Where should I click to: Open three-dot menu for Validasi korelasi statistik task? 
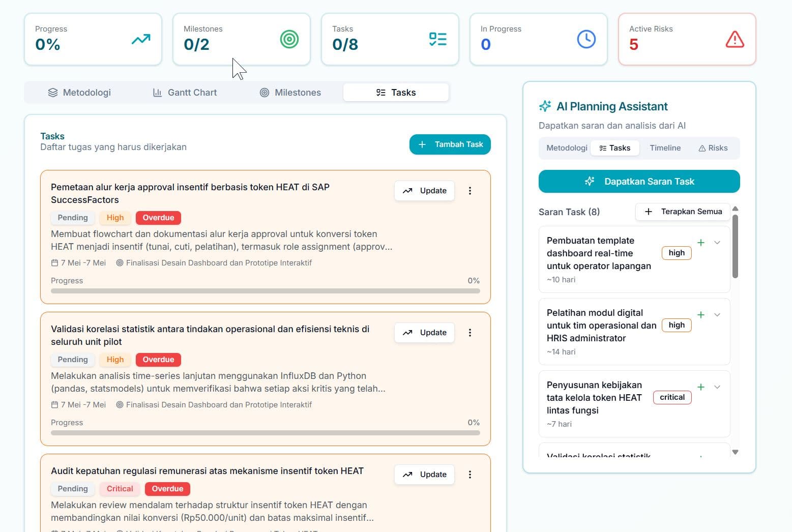(x=470, y=333)
